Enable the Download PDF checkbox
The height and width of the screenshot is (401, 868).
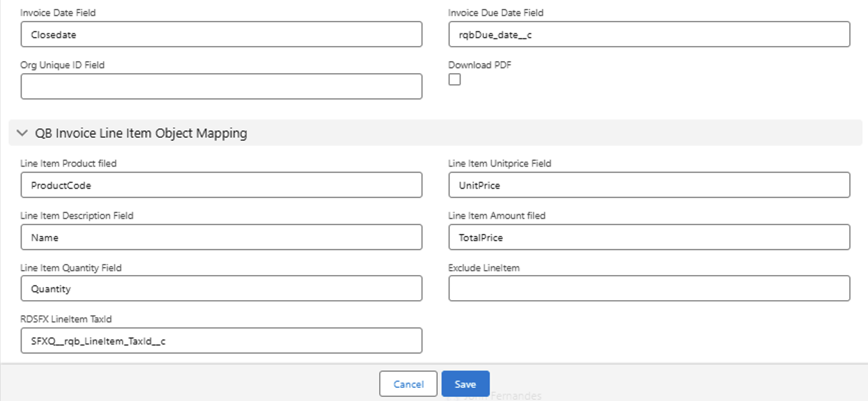454,80
